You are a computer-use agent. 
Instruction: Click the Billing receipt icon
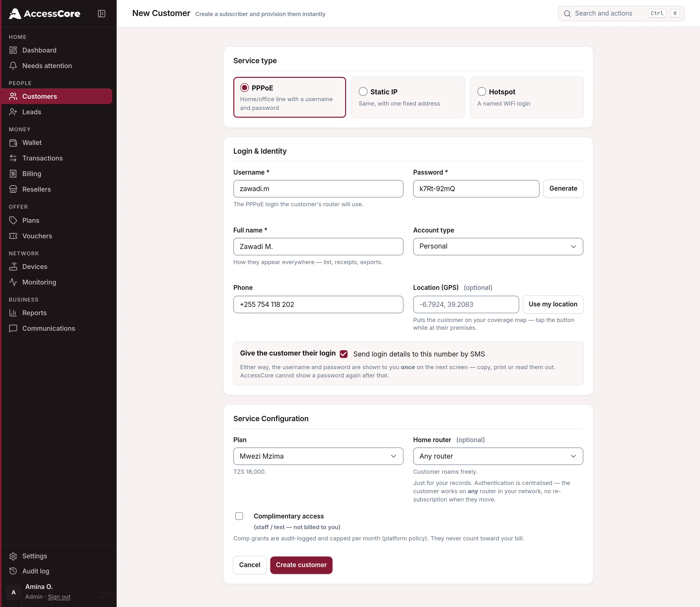pos(13,174)
